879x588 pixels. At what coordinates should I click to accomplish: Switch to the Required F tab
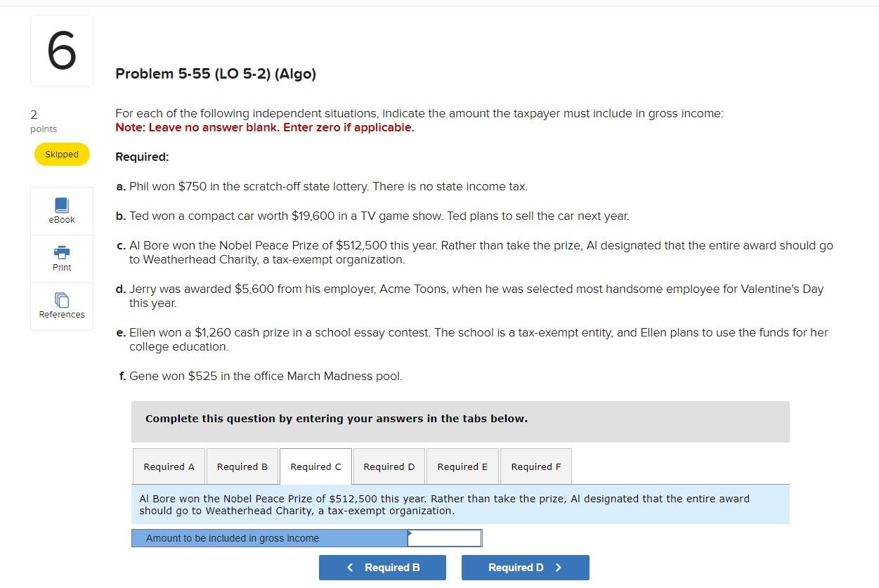[x=535, y=466]
